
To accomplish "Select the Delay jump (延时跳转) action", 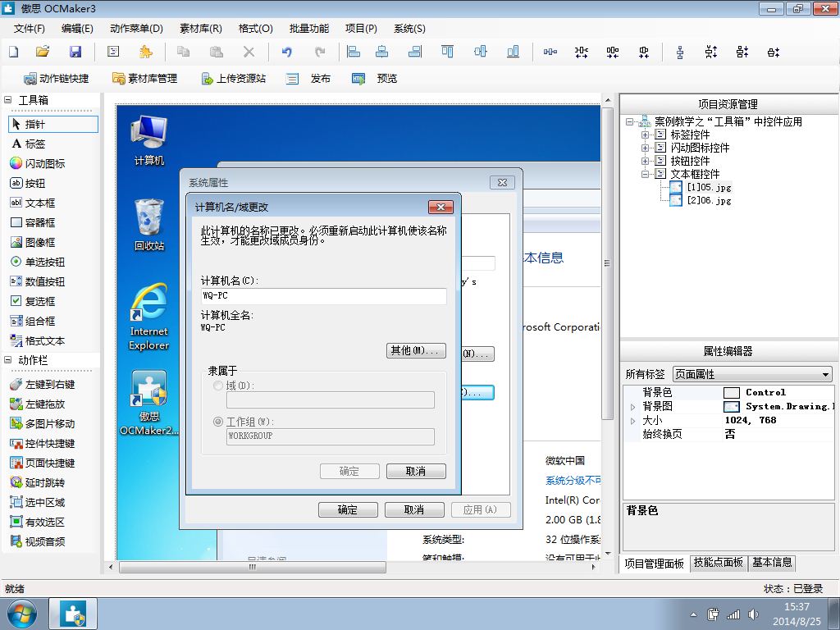I will point(38,482).
